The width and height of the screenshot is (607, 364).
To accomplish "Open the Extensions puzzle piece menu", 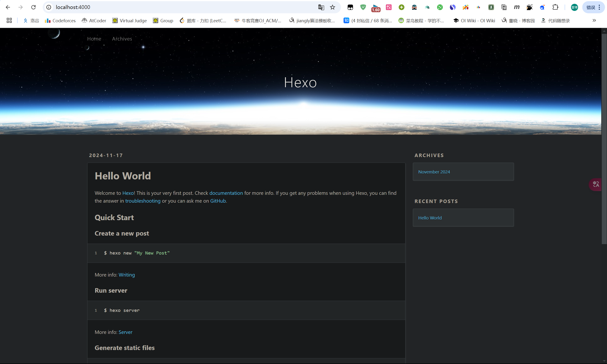I will 555,7.
